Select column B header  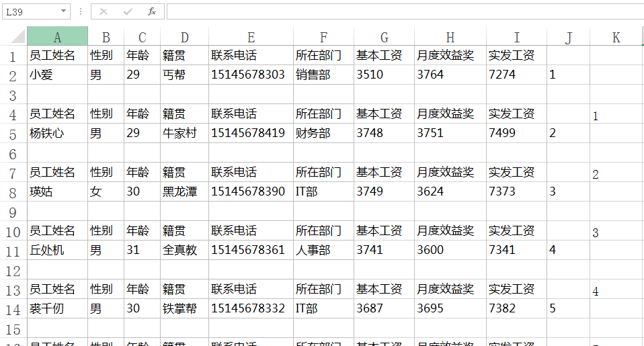[106, 36]
